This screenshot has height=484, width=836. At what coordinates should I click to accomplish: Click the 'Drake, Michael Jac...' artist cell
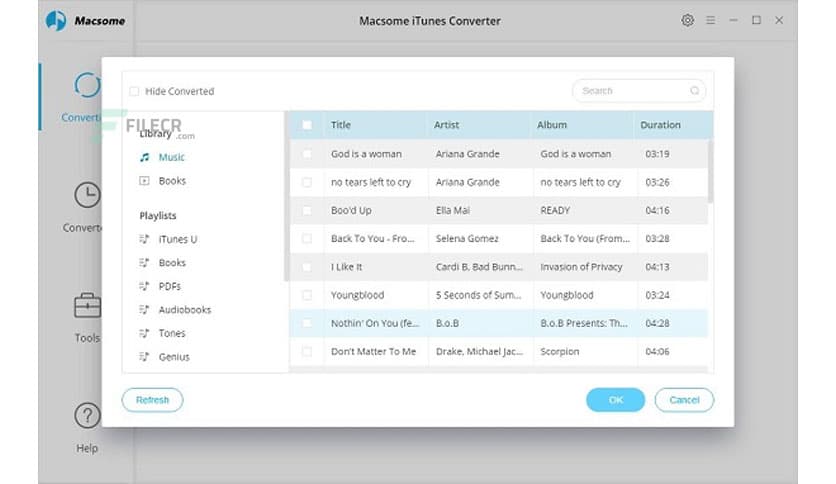(479, 351)
